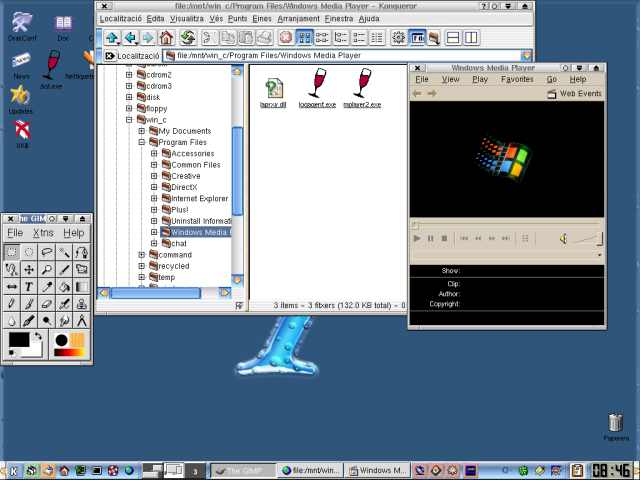Collapse the Program Files folder node
Image resolution: width=640 pixels, height=480 pixels.
tap(142, 142)
